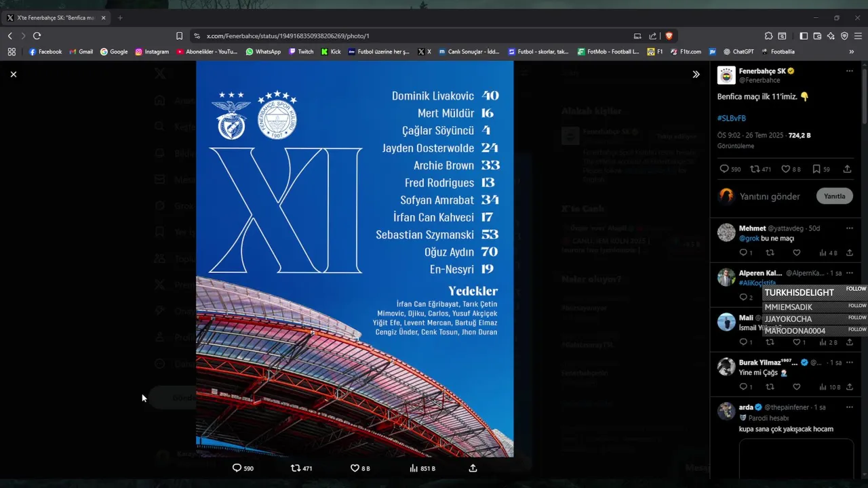Screen dimensions: 868x488
Task: Bookmark the tweet showing 59
Action: coord(816,169)
